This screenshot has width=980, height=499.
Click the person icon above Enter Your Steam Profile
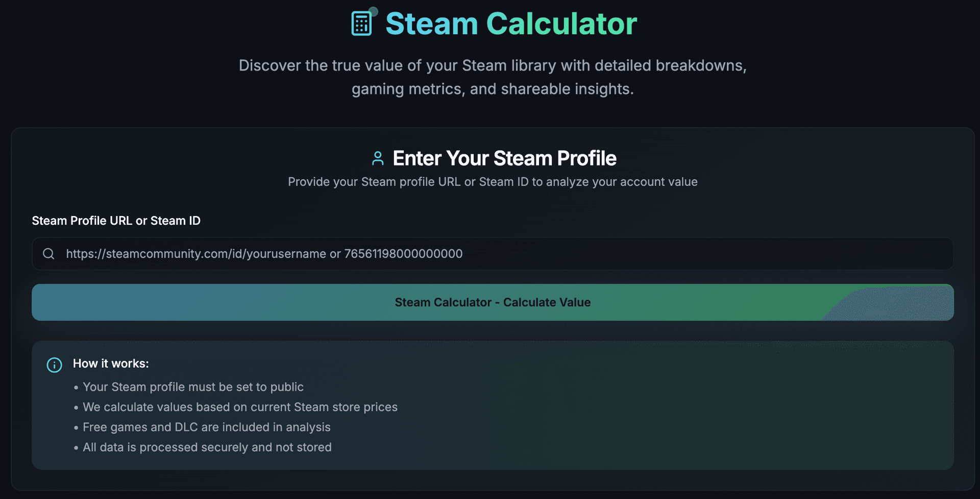tap(378, 158)
